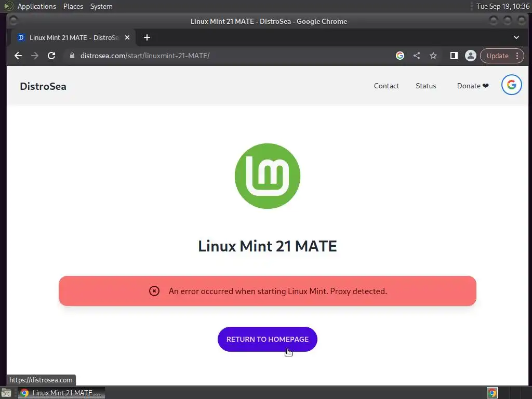Open the Applications menu
This screenshot has height=399, width=532.
pos(37,6)
